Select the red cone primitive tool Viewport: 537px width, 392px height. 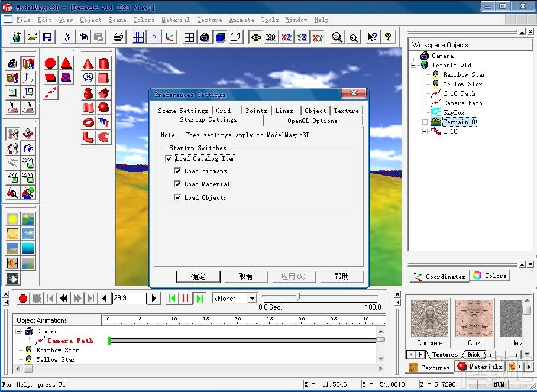point(88,63)
